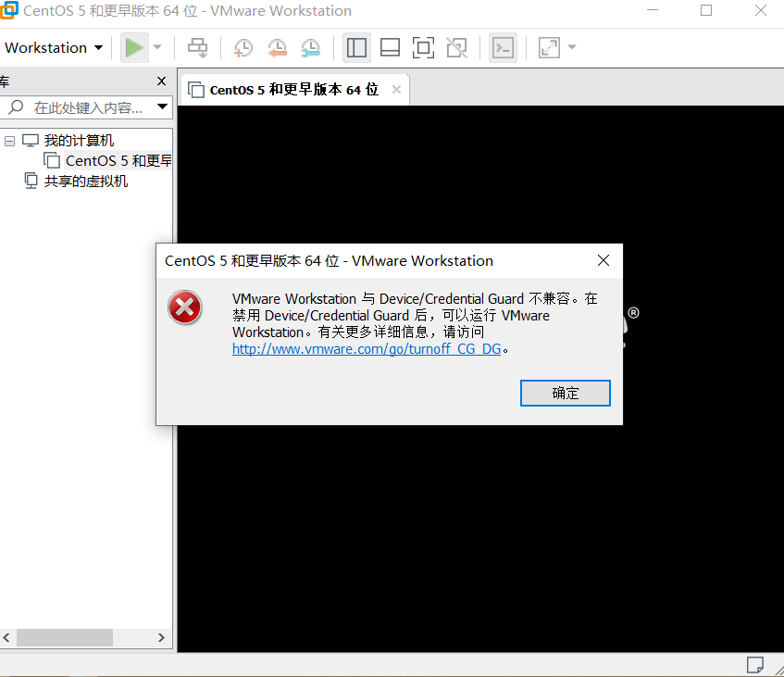This screenshot has height=677, width=784.
Task: Click the VMware Workstation title bar logo
Action: coord(8,10)
